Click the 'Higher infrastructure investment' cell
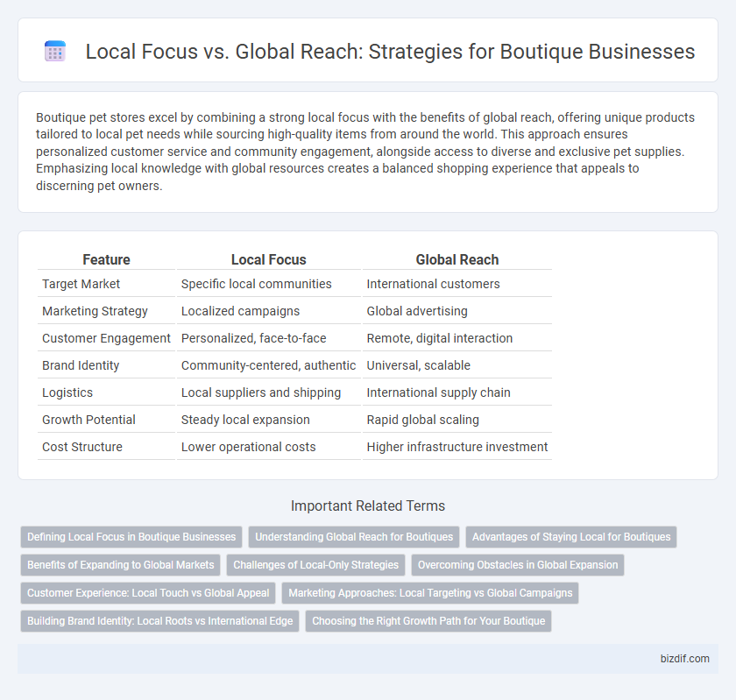 click(457, 447)
